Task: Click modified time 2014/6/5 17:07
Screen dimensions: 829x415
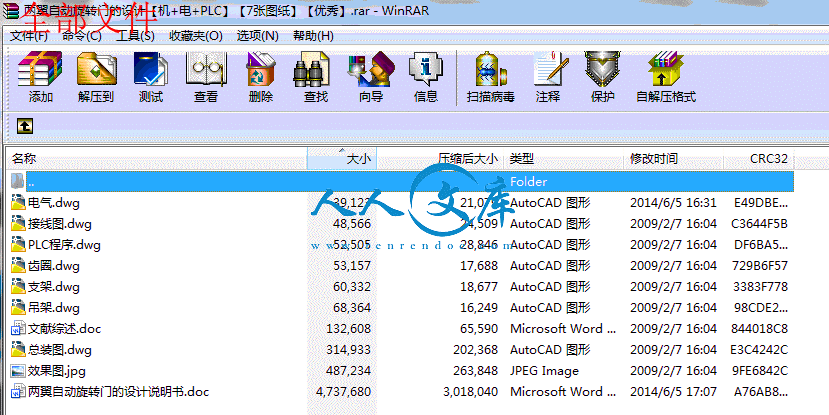Action: tap(674, 392)
